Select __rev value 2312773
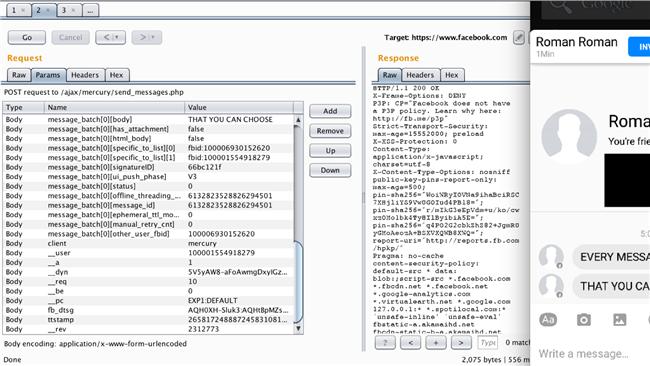Viewport: 650px width, 366px height. [x=204, y=329]
